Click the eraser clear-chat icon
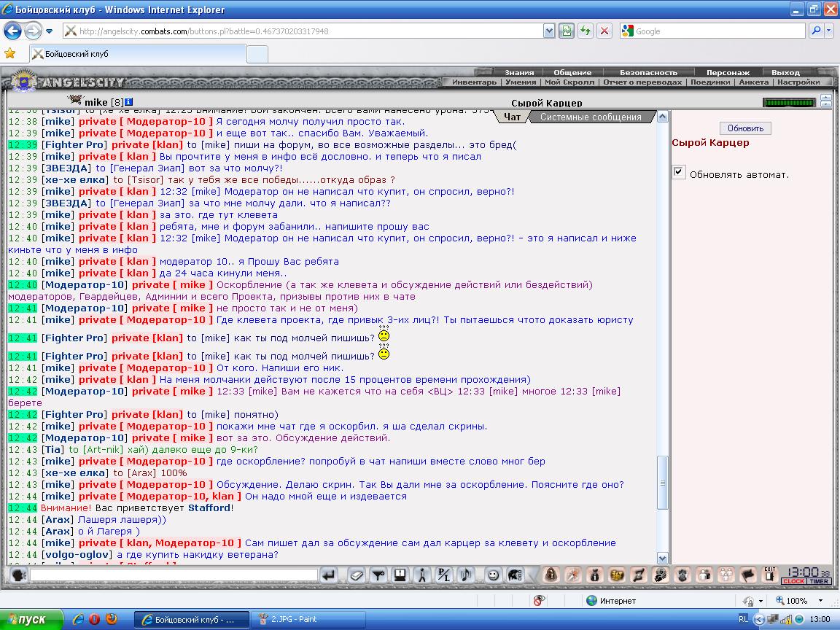840x630 pixels. 357,575
